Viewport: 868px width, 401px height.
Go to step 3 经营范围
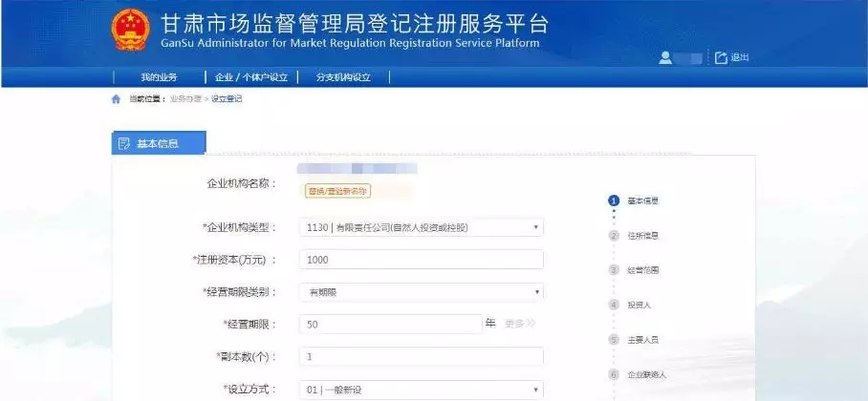click(x=634, y=270)
